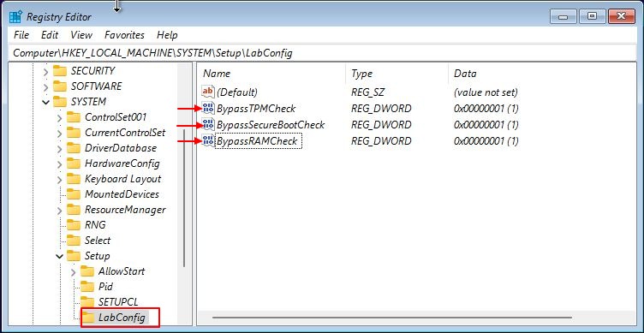Screen dimensions: 644x333
Task: Click the registry path address bar
Action: [x=322, y=53]
